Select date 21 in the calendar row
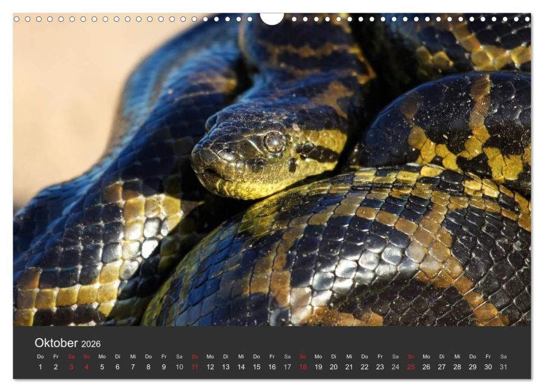544x392 pixels. tap(349, 367)
